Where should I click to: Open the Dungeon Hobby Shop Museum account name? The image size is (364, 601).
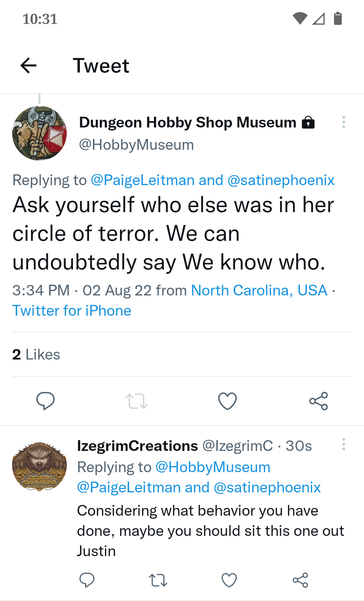click(187, 122)
